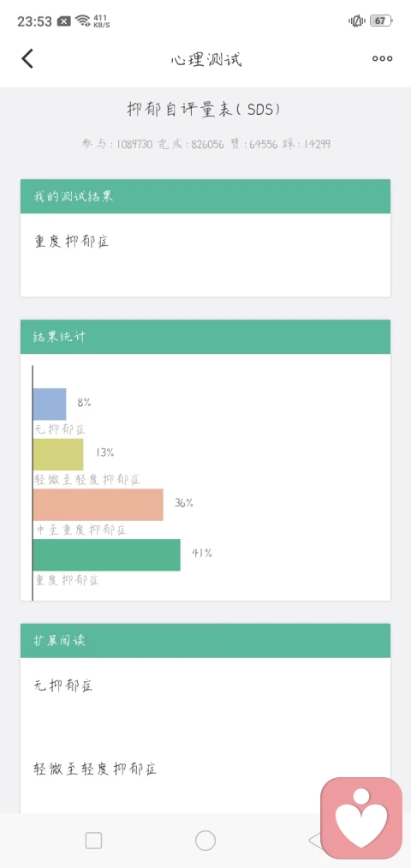Tap the square recent apps navigation button
411x868 pixels.
93,841
